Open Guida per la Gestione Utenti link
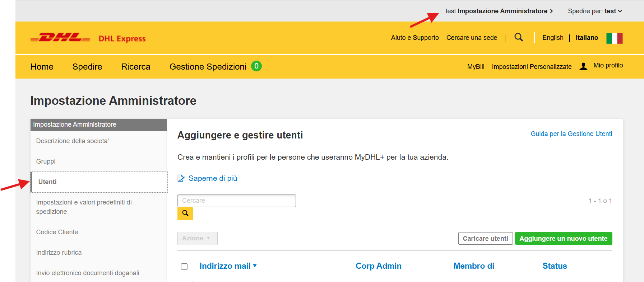 [x=571, y=134]
